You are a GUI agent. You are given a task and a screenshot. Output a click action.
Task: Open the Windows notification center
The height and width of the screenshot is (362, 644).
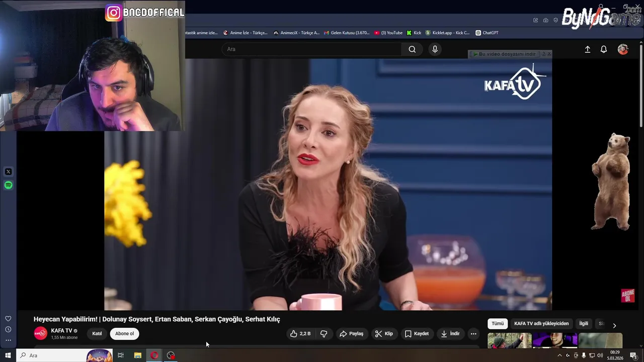pyautogui.click(x=633, y=355)
